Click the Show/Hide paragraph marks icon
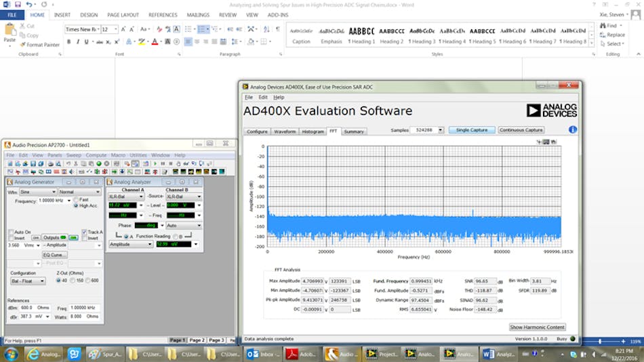Viewport: 644px width, 362px height. (277, 29)
